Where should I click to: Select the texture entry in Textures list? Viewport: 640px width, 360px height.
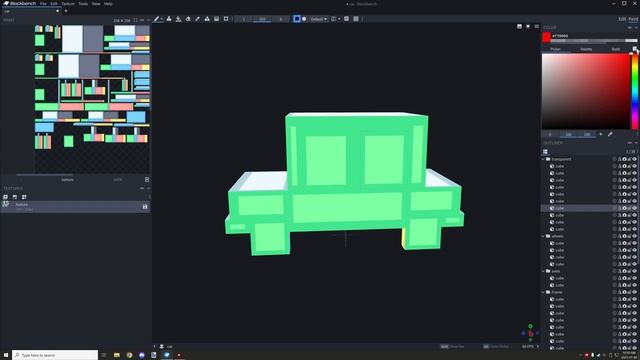click(x=76, y=207)
